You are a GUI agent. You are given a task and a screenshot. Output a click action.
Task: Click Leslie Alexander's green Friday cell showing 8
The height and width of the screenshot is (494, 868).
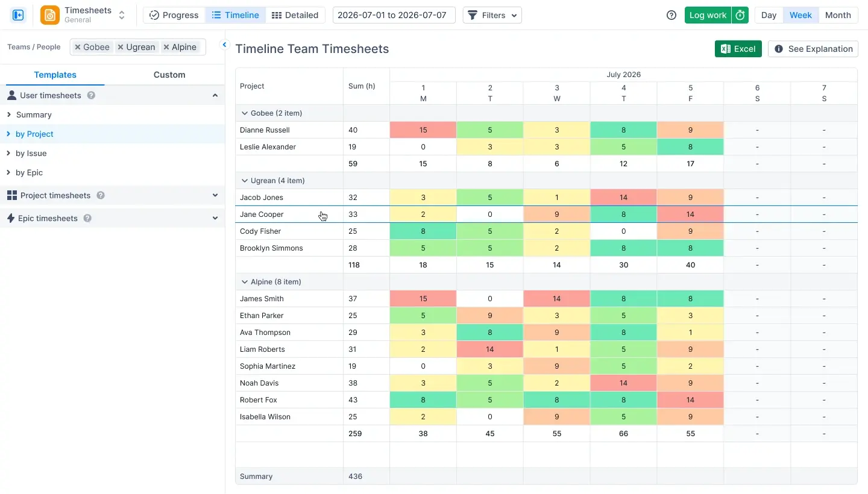tap(690, 146)
